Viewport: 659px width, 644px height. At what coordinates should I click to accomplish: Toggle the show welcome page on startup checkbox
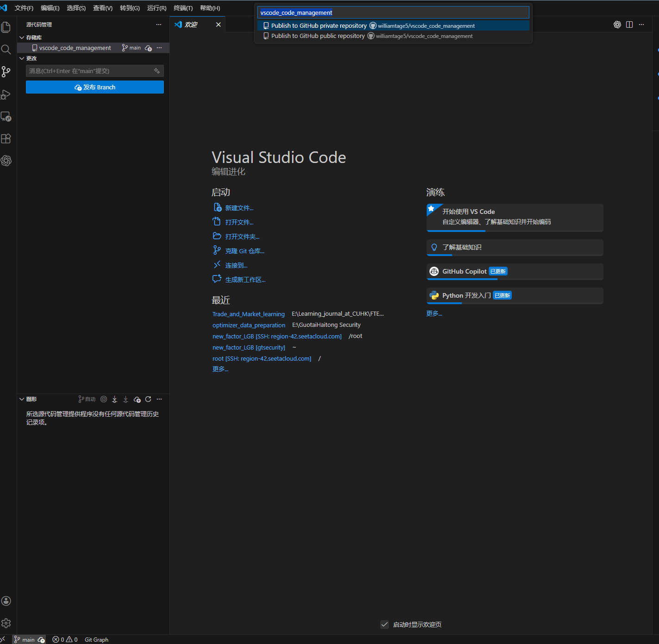coord(385,625)
